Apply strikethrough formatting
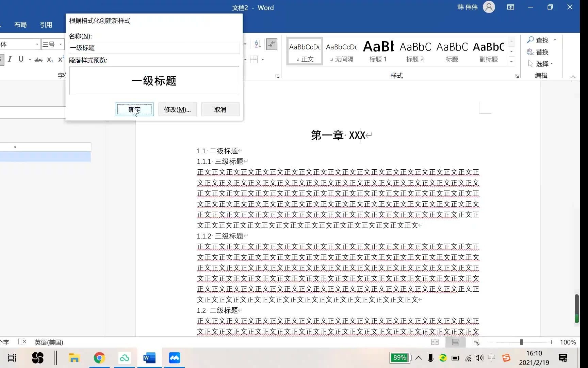 [38, 59]
